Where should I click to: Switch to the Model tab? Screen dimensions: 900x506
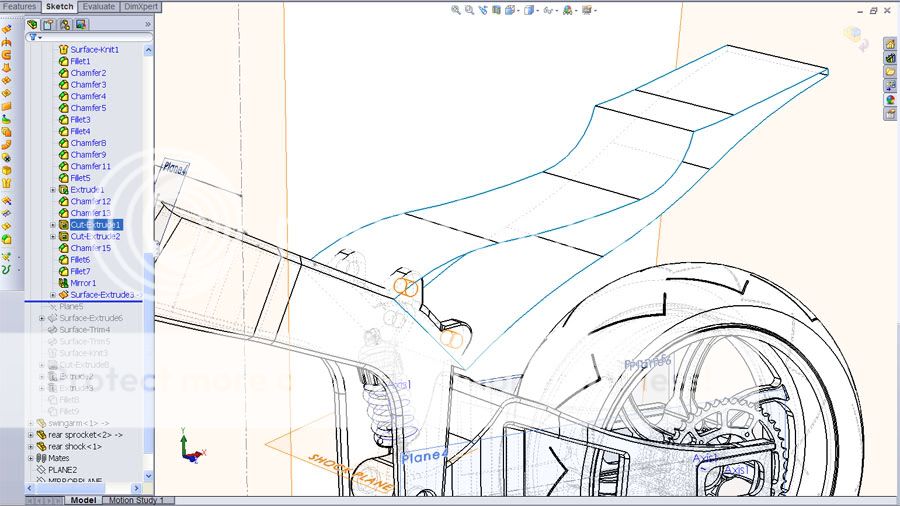[83, 500]
